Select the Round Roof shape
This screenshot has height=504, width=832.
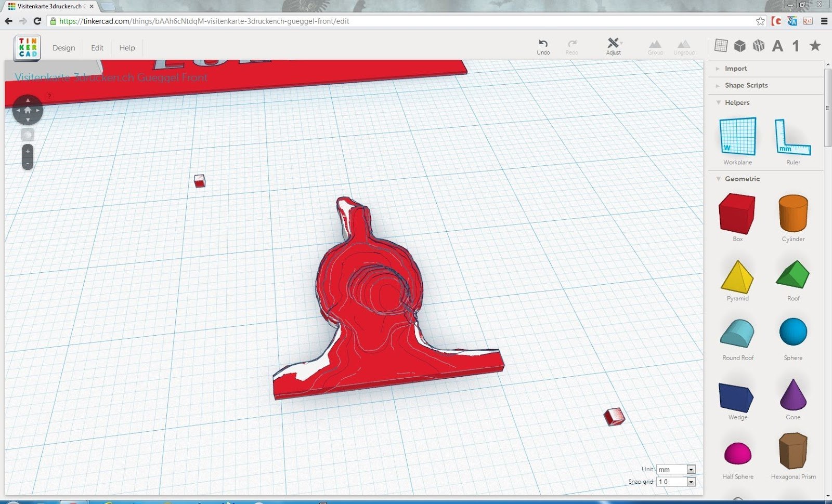[737, 334]
